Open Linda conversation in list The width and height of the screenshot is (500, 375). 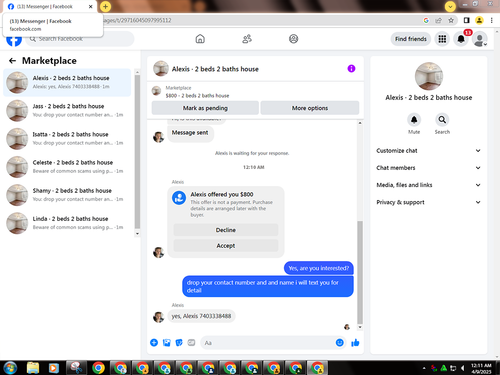coord(67,223)
